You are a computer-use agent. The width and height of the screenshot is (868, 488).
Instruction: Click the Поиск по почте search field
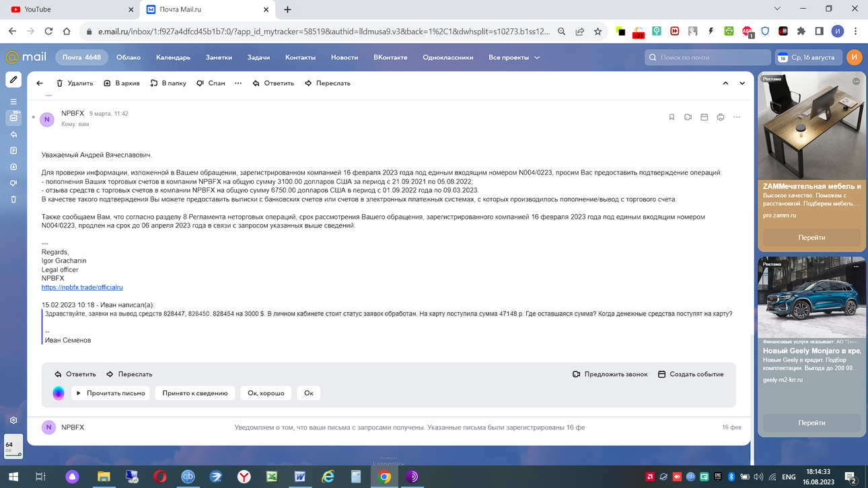707,57
